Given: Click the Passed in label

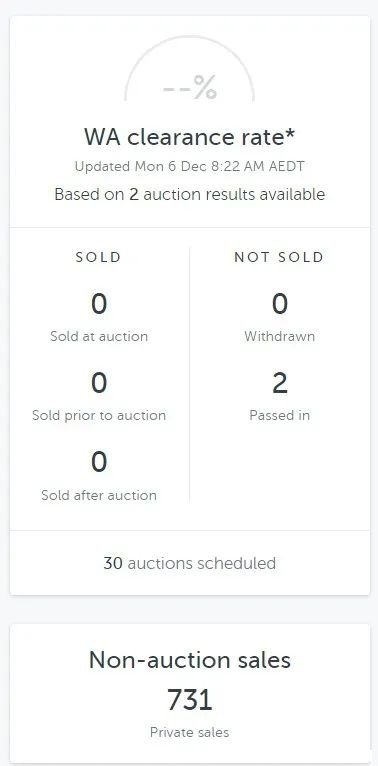Looking at the screenshot, I should [279, 415].
